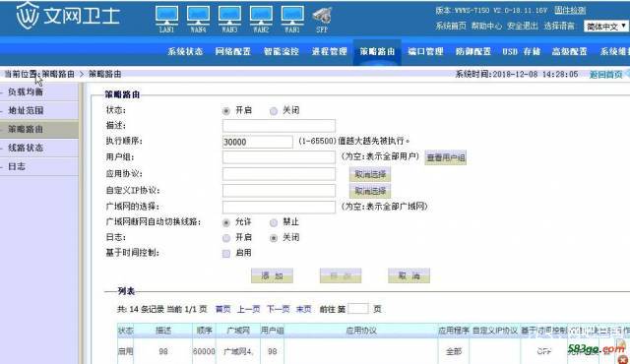
Task: Click the shield logo at top left
Action: [x=28, y=16]
